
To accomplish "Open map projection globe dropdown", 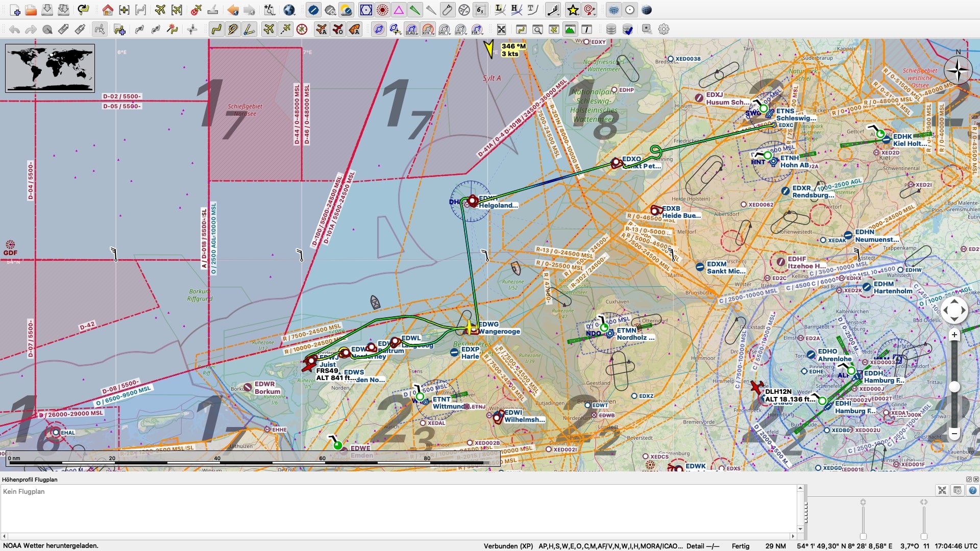I will click(289, 10).
